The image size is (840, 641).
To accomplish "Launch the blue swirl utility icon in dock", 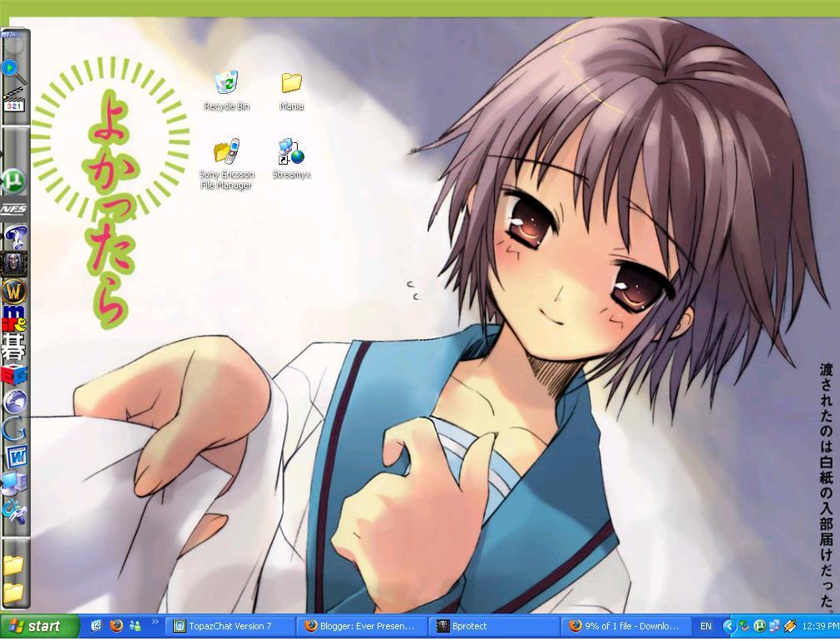I will (14, 511).
